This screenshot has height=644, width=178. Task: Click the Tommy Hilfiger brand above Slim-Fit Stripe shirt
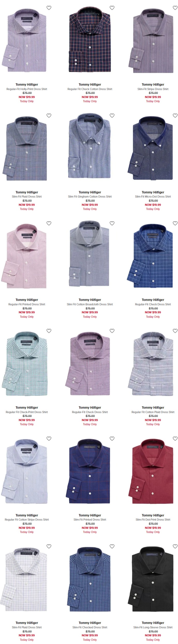point(153,85)
